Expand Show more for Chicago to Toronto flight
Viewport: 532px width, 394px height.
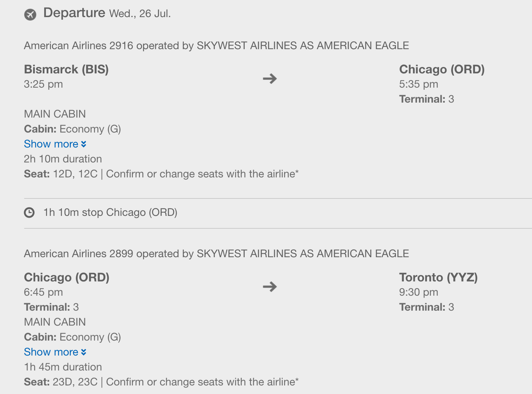click(55, 352)
